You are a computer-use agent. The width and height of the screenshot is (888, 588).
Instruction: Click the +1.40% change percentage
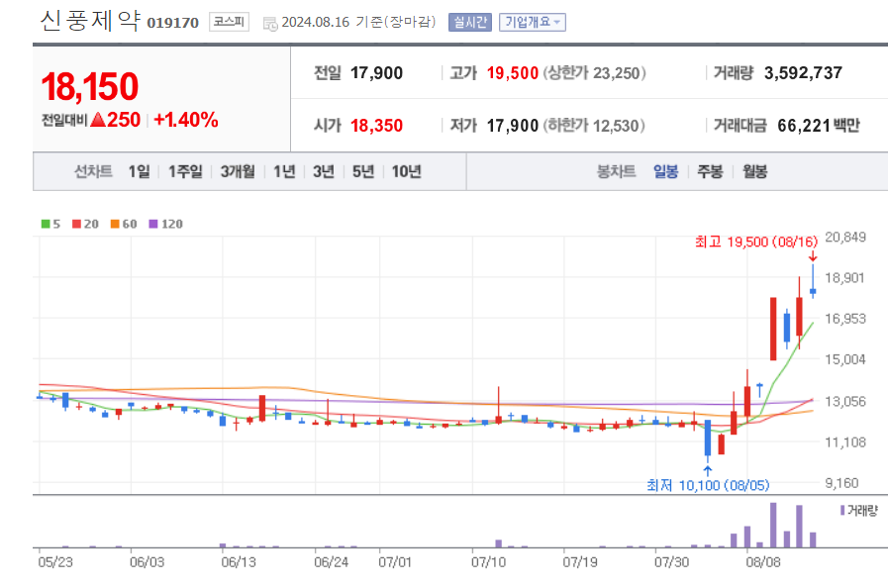click(186, 120)
